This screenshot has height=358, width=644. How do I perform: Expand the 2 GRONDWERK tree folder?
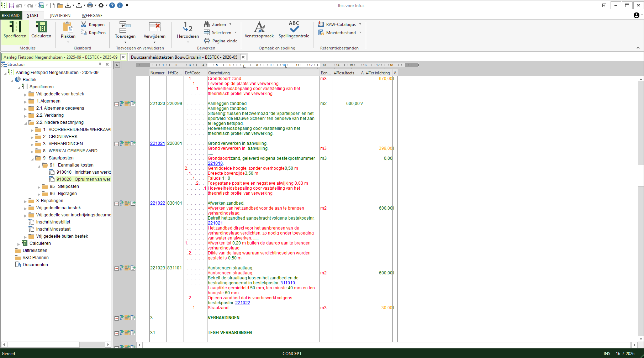tap(32, 137)
